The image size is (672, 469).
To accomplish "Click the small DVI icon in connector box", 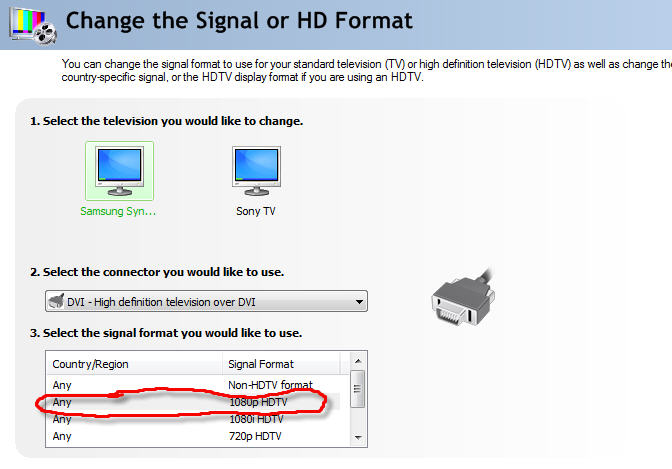I will pos(56,301).
